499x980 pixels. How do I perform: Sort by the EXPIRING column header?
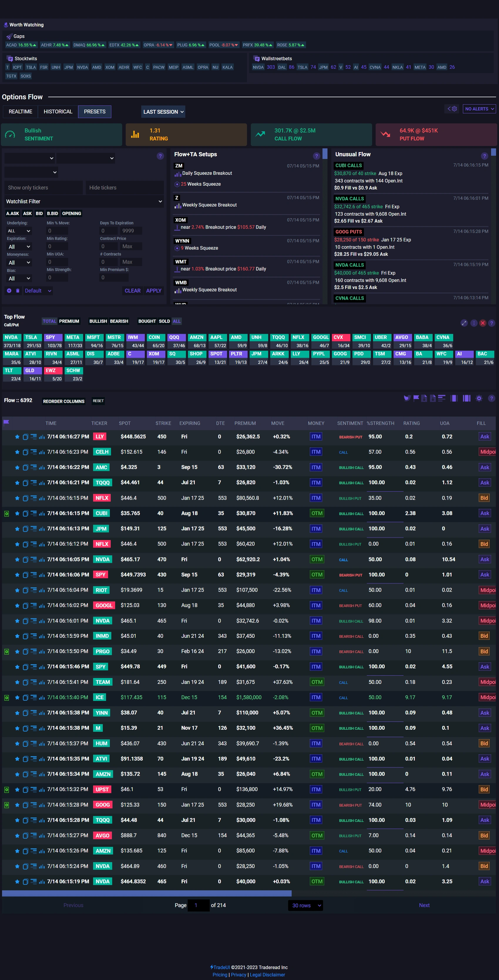[190, 423]
